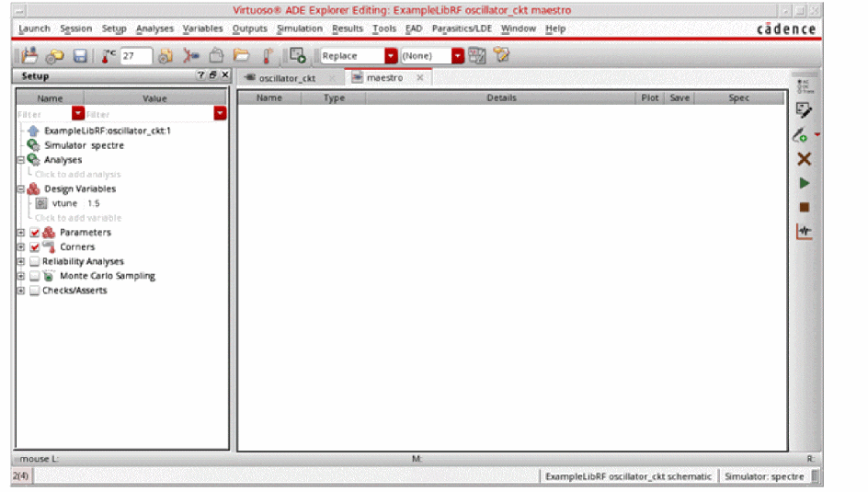Expand the Monte Carlo Sampling tree node
The width and height of the screenshot is (868, 492).
point(20,276)
